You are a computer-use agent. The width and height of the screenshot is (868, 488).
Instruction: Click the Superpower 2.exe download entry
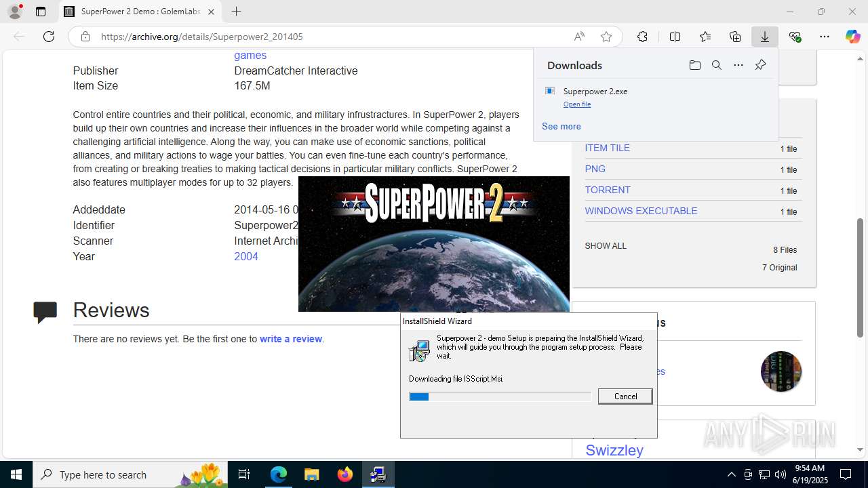click(655, 97)
